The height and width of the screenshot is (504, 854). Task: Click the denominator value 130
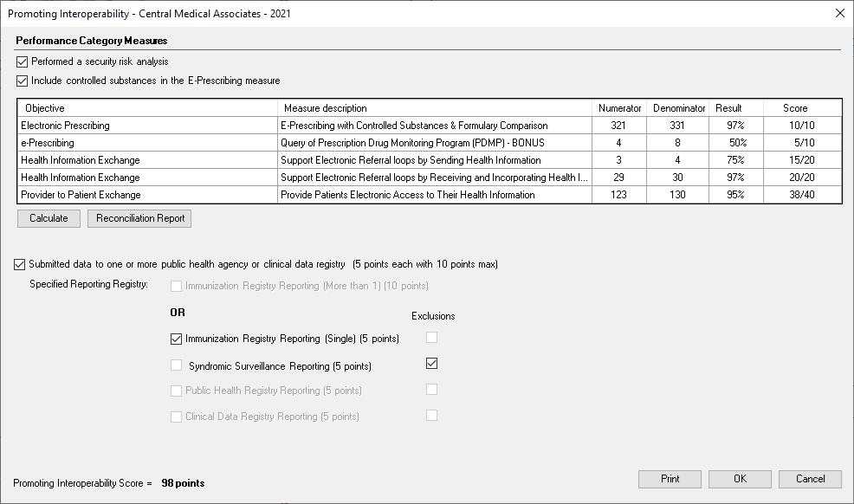678,195
